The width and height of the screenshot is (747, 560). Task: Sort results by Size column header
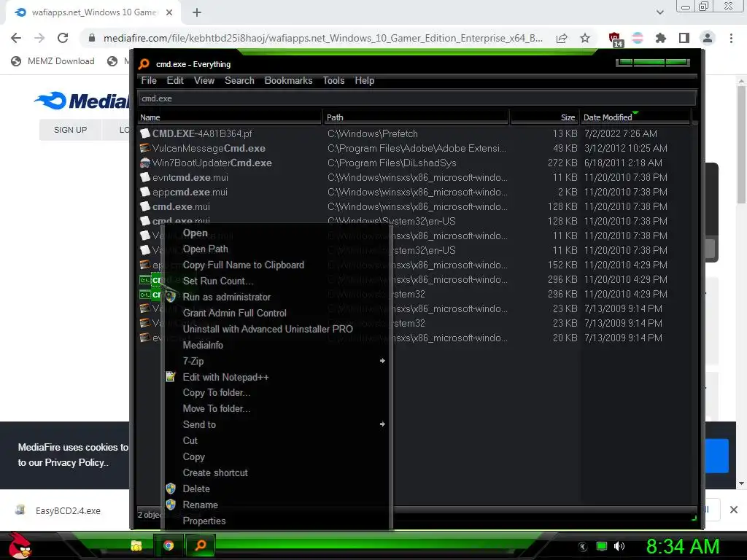[544, 117]
